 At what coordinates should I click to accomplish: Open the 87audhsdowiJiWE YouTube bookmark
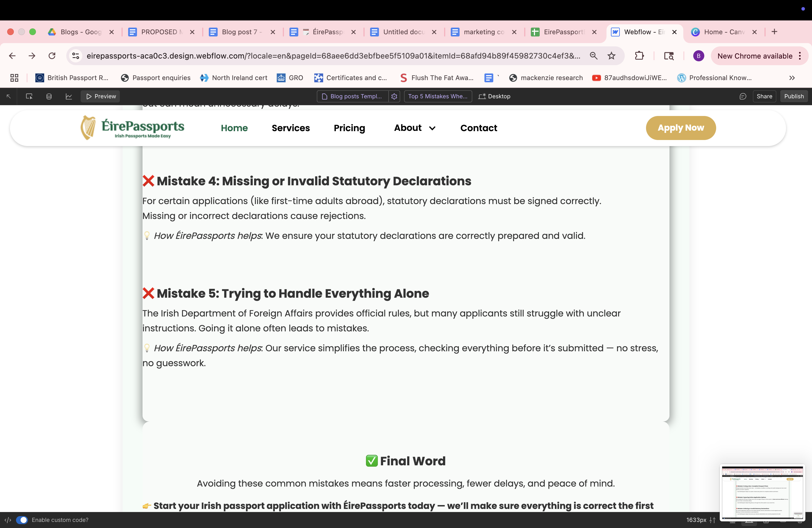[x=629, y=78]
